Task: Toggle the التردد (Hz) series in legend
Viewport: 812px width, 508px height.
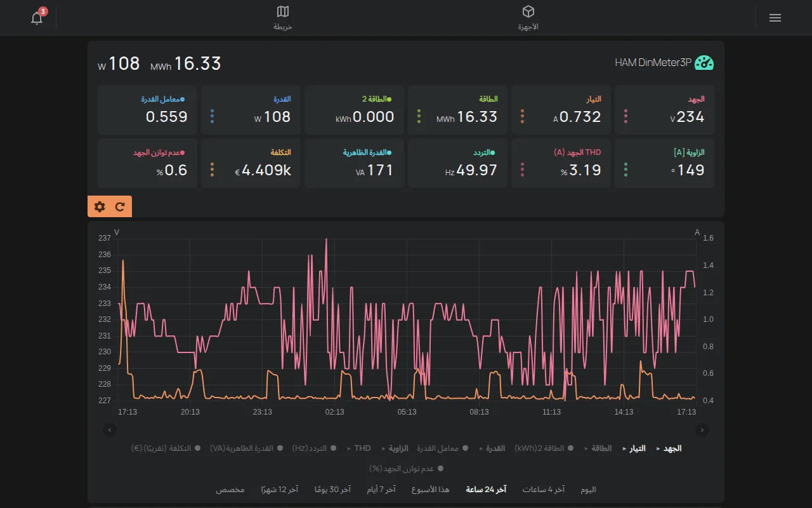Action: tap(314, 448)
